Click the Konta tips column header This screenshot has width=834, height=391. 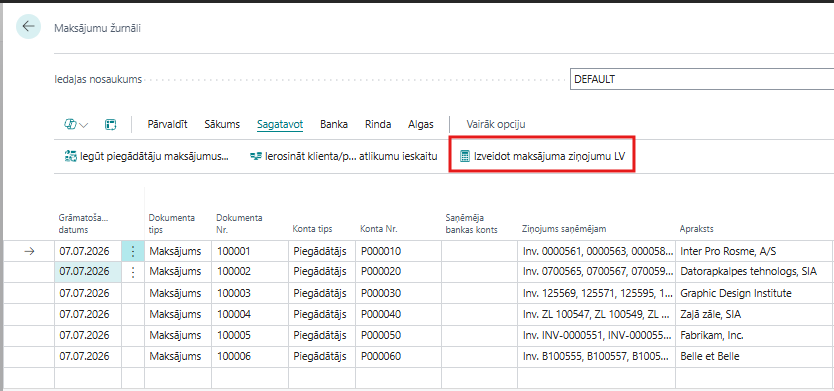[x=312, y=229]
